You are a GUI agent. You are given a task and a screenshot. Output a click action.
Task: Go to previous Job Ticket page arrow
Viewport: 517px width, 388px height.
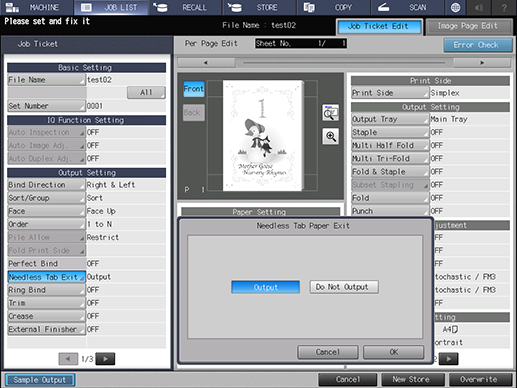point(68,359)
